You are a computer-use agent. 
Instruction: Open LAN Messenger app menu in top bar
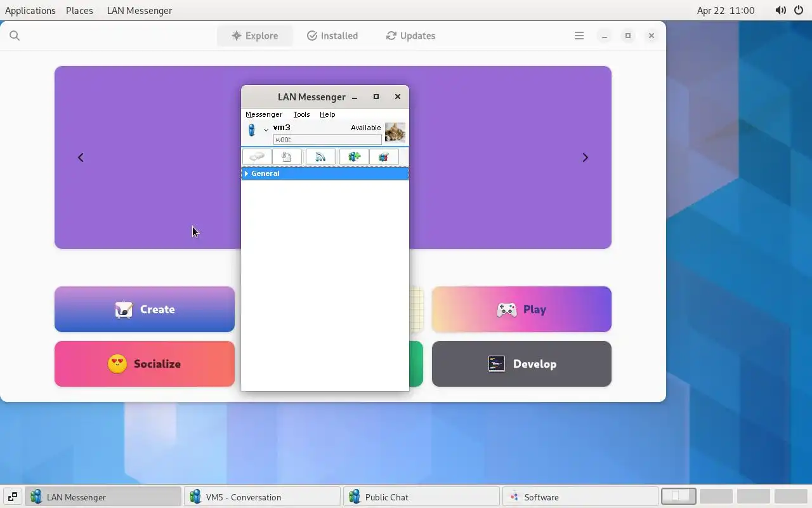140,10
